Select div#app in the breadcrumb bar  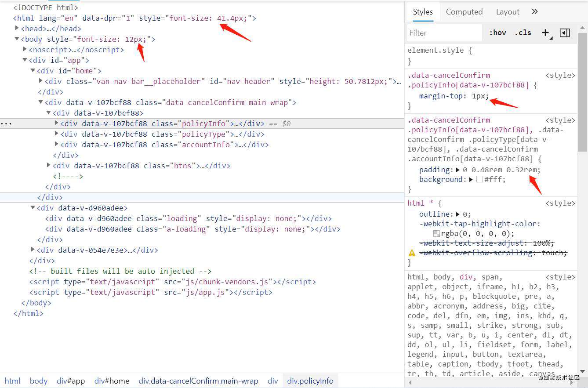pyautogui.click(x=71, y=381)
